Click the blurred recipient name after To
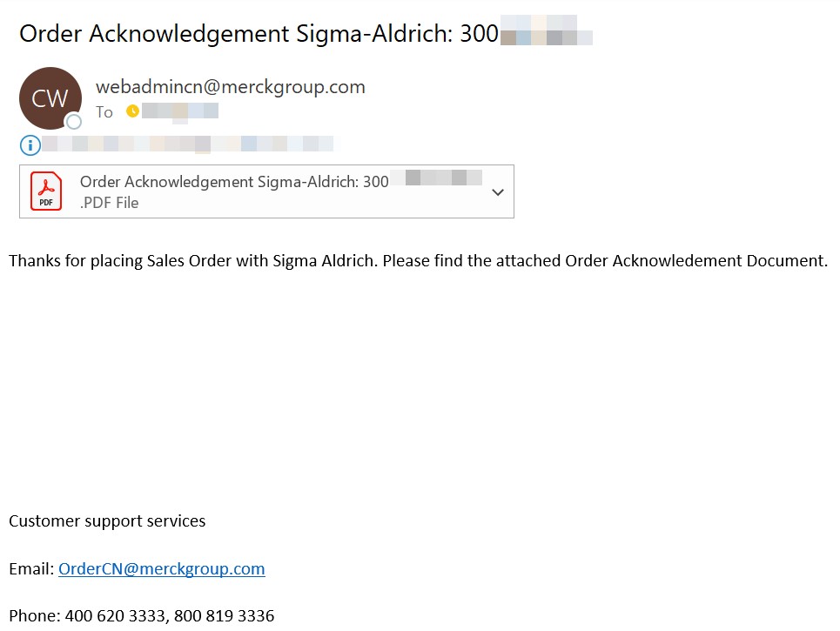This screenshot has height=631, width=840. pyautogui.click(x=180, y=111)
